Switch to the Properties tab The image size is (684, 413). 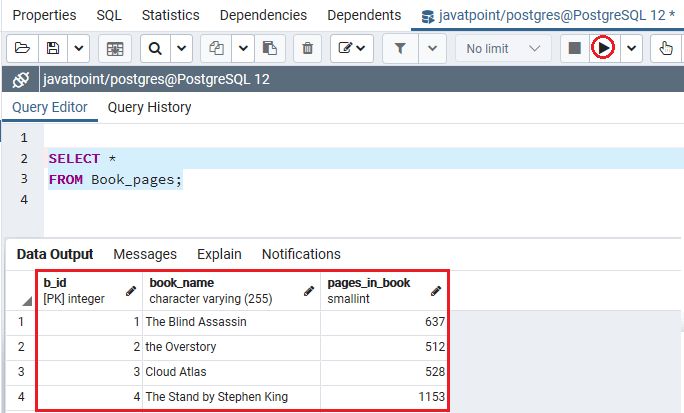point(44,15)
